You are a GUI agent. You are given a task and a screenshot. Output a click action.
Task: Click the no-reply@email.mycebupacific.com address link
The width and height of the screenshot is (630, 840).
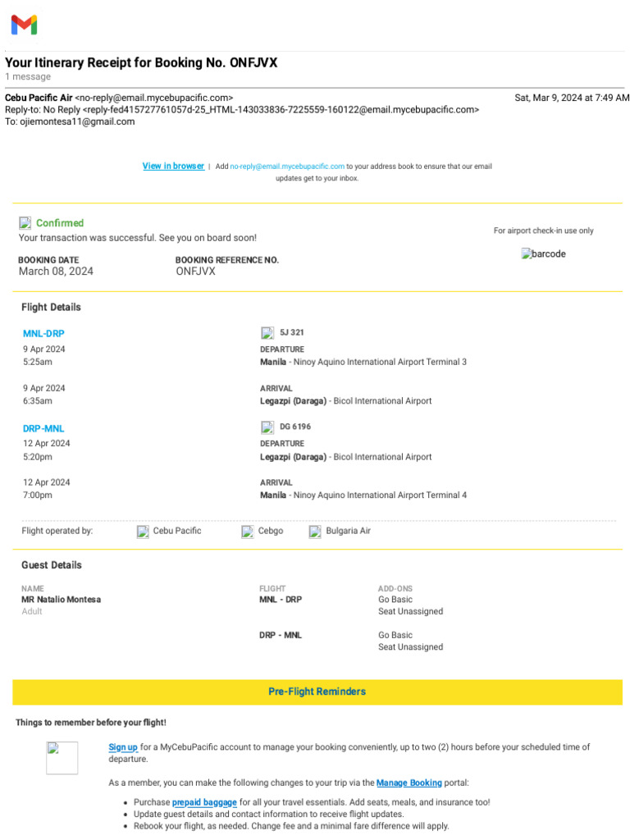pyautogui.click(x=287, y=166)
